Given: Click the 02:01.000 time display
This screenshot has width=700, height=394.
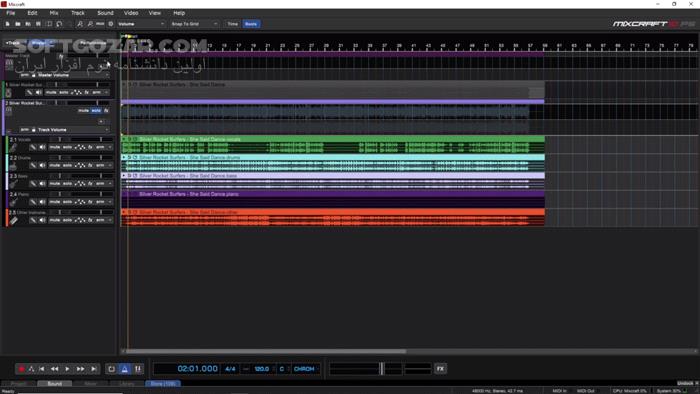Looking at the screenshot, I should (197, 369).
